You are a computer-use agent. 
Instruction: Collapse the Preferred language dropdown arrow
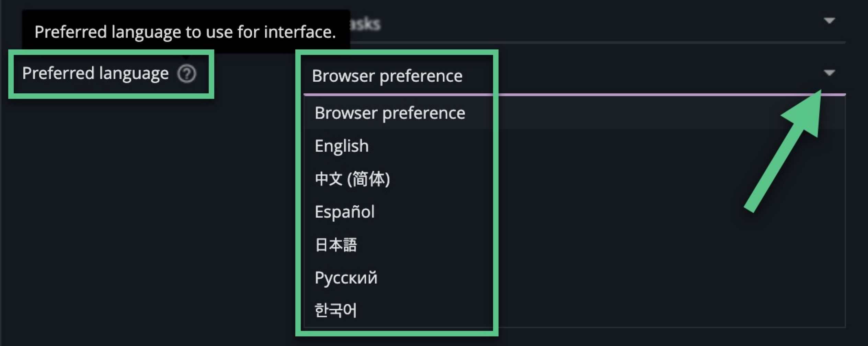pos(829,73)
